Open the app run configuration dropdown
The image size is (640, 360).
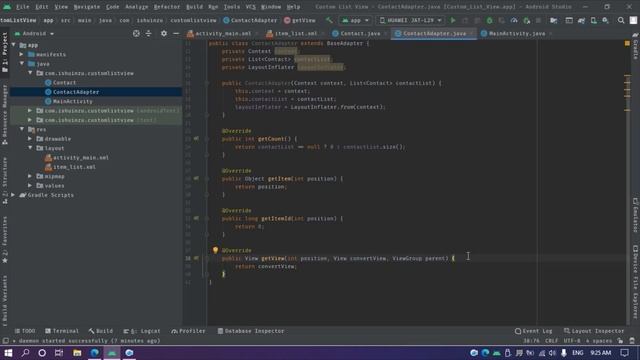356,20
